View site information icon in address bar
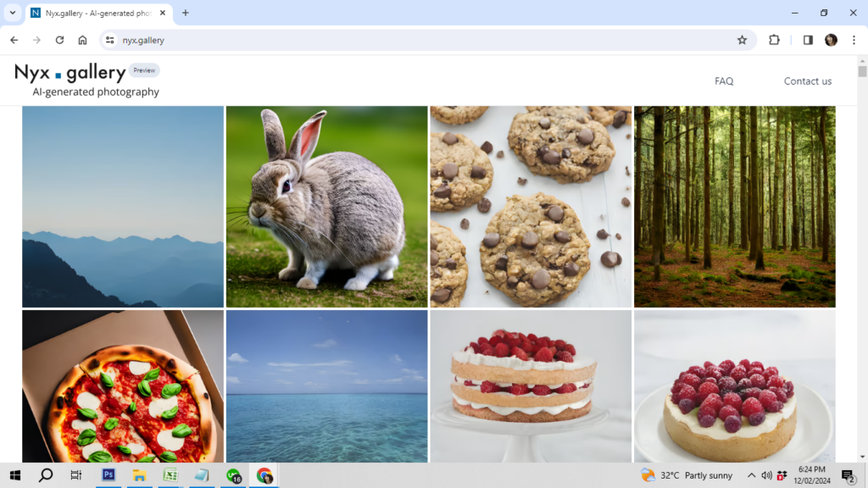This screenshot has width=868, height=488. [x=109, y=40]
